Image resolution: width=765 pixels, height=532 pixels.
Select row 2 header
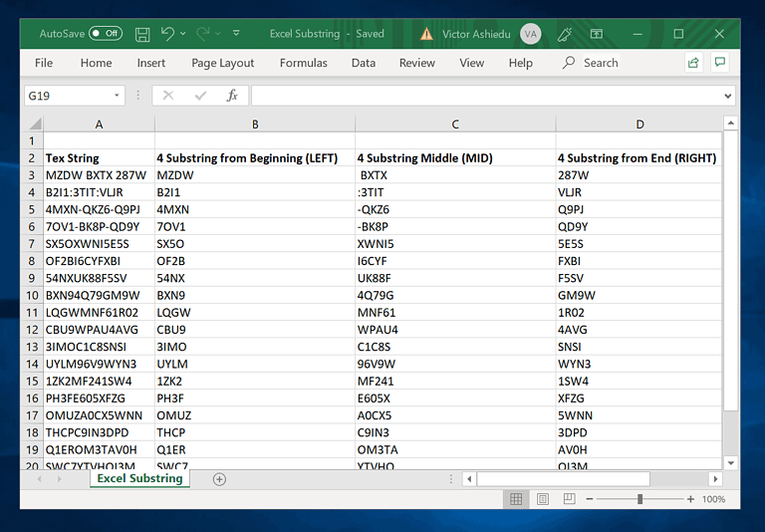coord(32,158)
